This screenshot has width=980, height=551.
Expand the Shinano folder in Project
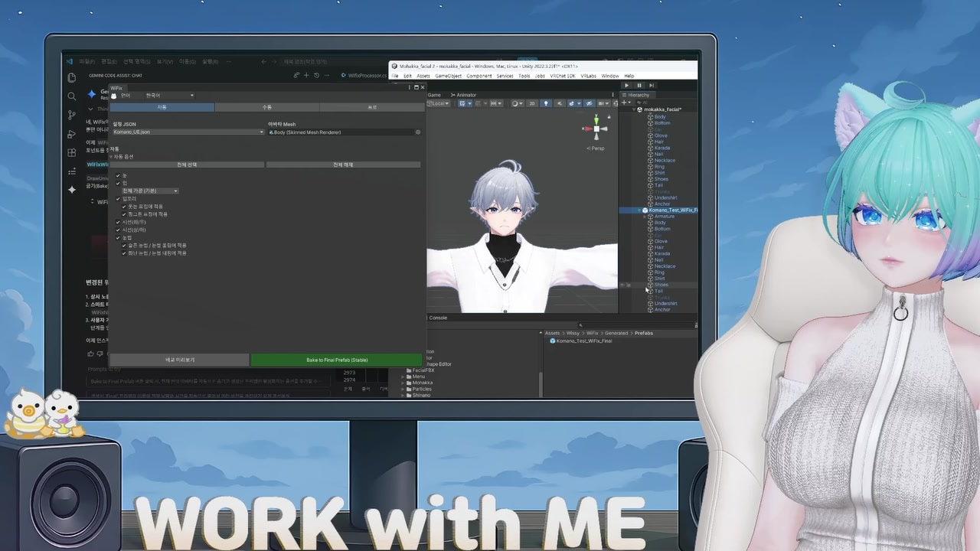click(x=403, y=395)
